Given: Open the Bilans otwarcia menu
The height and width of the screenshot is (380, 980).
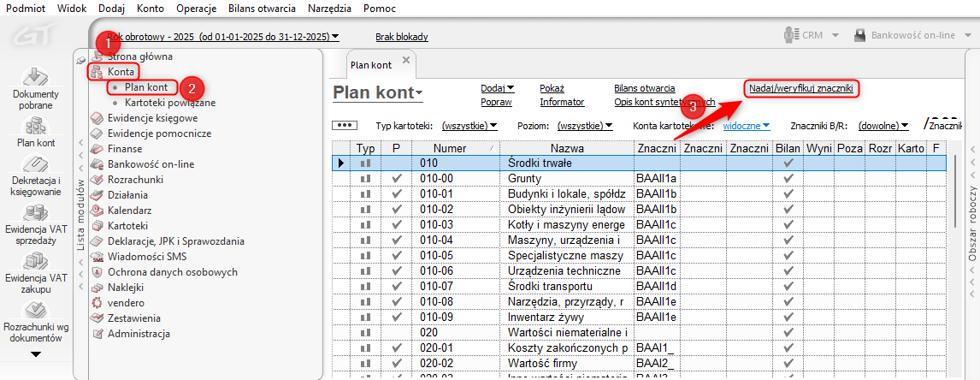Looking at the screenshot, I should (268, 8).
